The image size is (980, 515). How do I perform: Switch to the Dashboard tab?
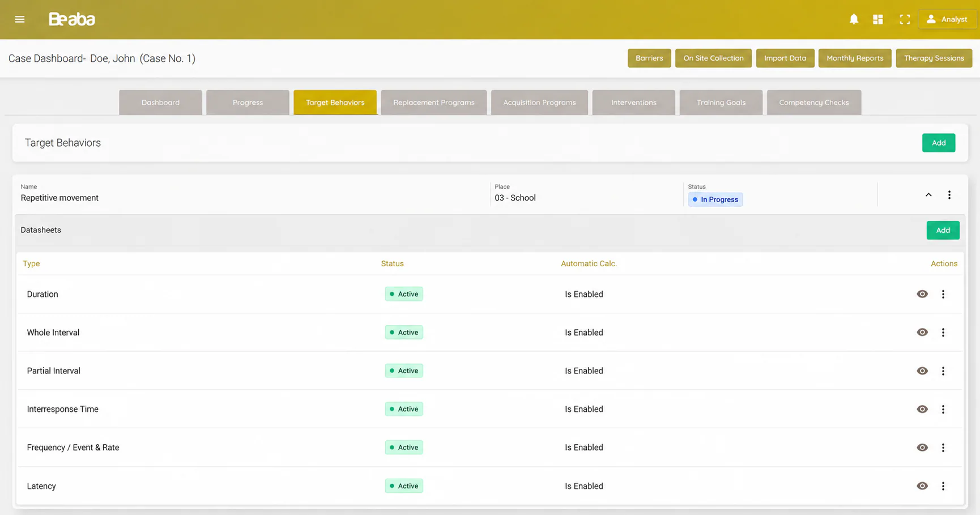point(160,103)
